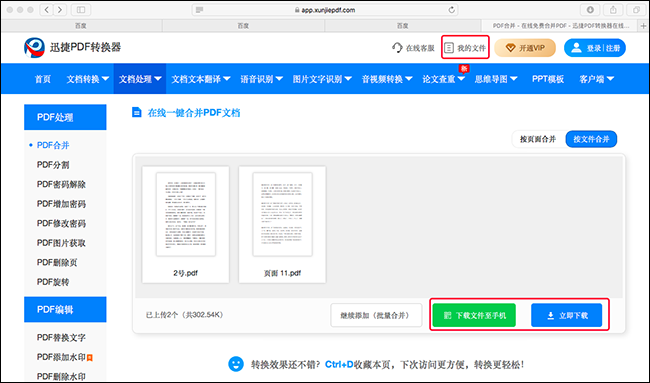Toggle the Safari sidebar button
650x383 pixels.
coord(81,10)
